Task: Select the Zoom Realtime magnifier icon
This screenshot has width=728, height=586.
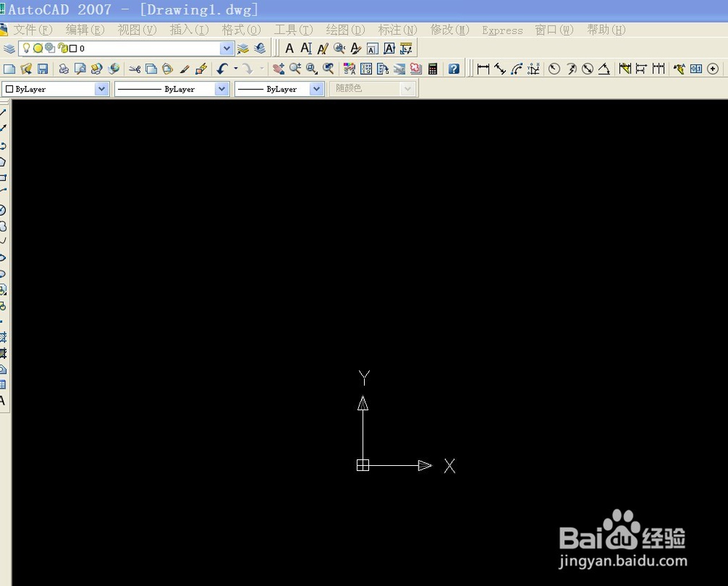Action: tap(296, 69)
